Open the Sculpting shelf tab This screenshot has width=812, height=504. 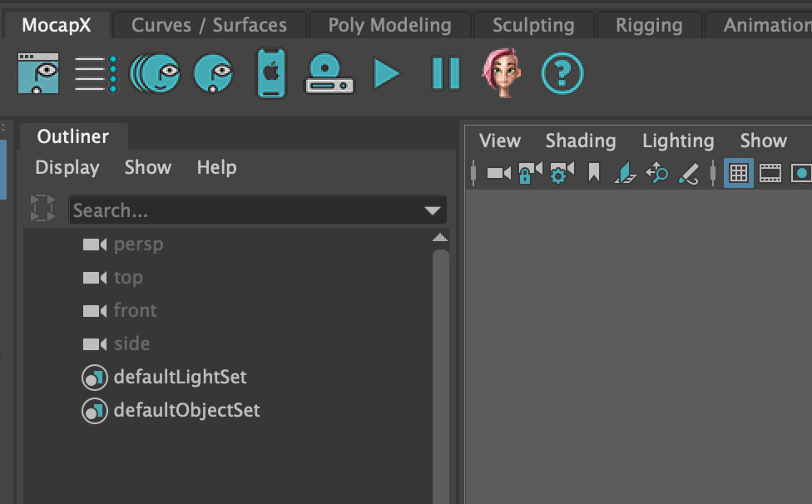click(533, 25)
